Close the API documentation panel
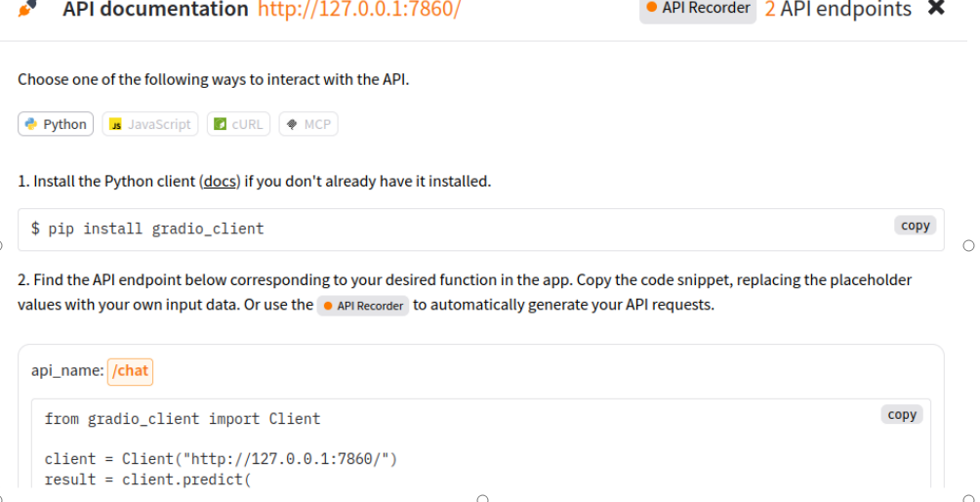The height and width of the screenshot is (502, 980). 936,8
